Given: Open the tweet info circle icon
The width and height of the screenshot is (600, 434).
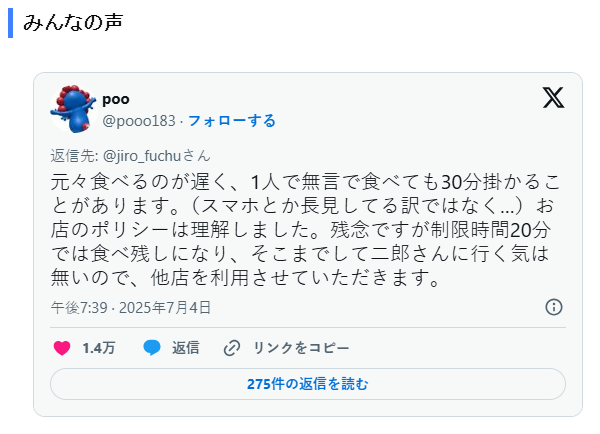Looking at the screenshot, I should point(554,307).
